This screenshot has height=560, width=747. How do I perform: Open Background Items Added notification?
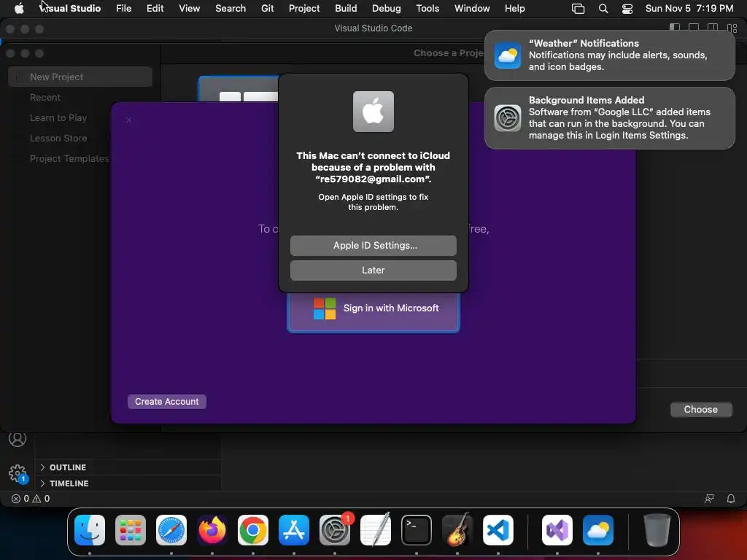(609, 118)
